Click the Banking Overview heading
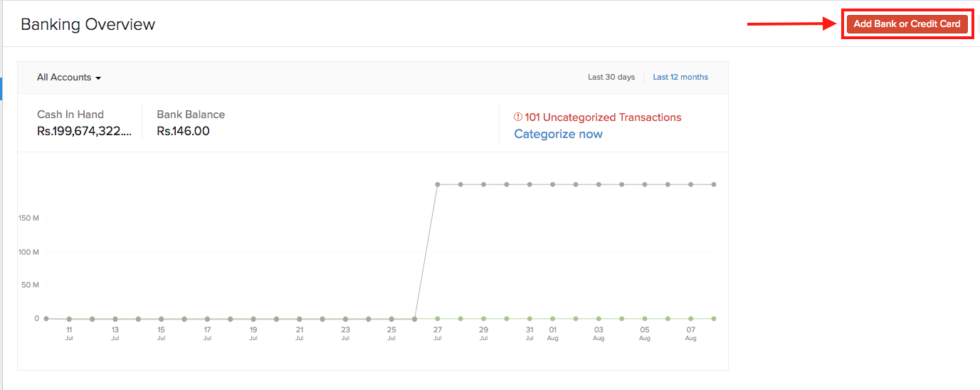980x390 pixels. (x=88, y=24)
